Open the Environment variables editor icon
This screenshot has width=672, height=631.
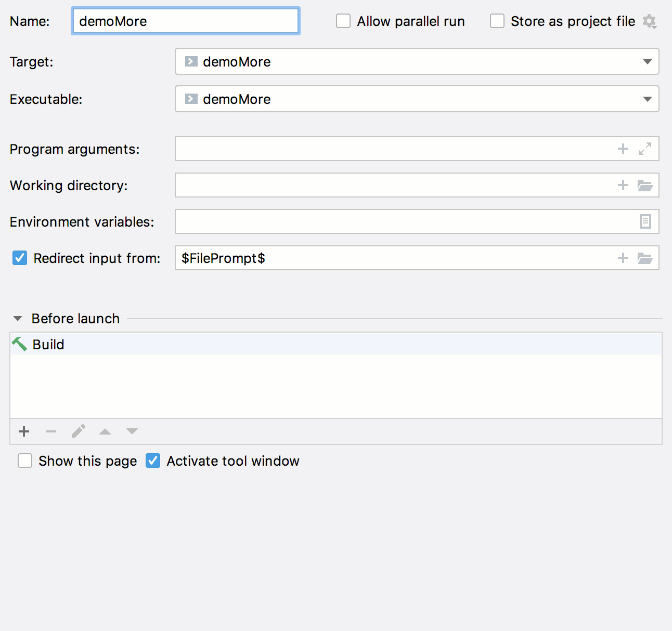point(645,222)
